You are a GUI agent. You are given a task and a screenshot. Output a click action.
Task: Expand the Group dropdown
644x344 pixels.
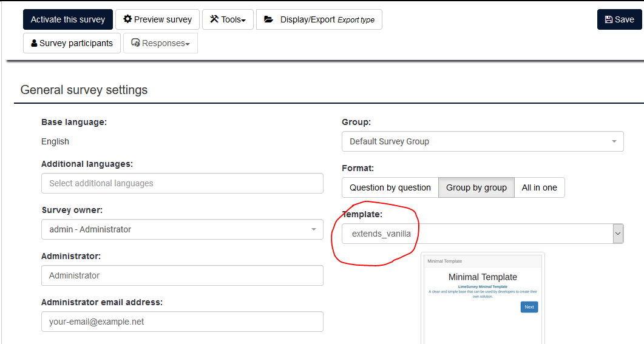(x=483, y=141)
